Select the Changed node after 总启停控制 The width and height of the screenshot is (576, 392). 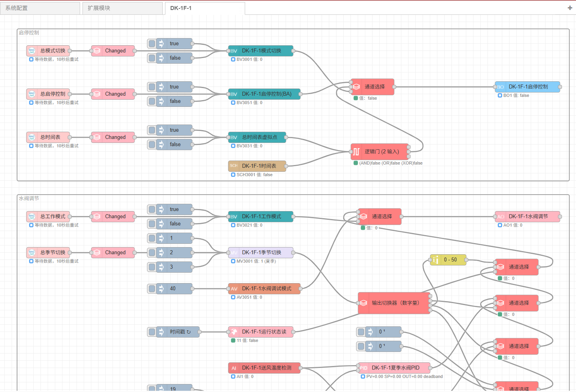coord(113,94)
